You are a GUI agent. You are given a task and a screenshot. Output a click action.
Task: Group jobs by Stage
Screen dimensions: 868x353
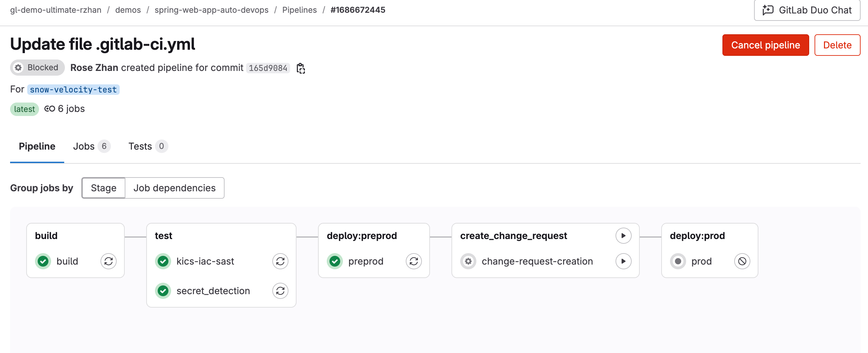[x=104, y=188]
